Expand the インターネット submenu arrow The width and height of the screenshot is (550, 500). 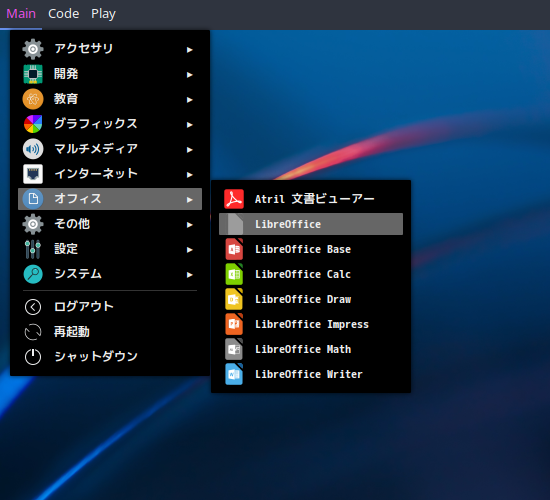pos(190,175)
